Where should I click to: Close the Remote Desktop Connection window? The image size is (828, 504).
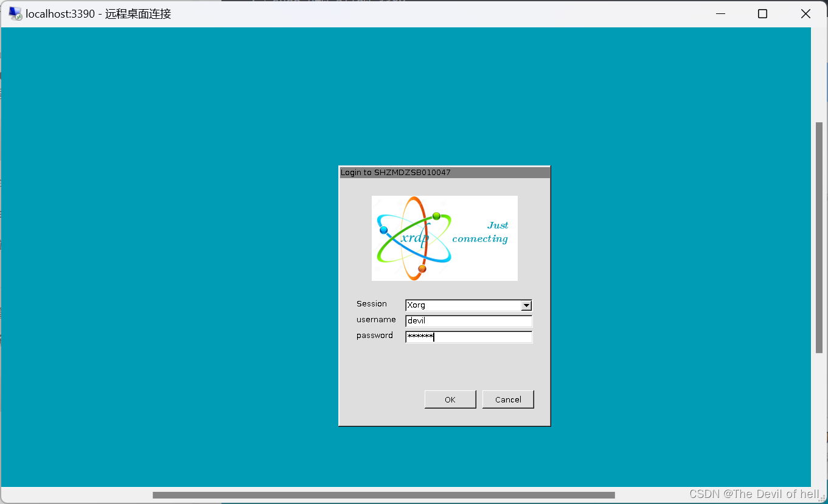[x=805, y=13]
